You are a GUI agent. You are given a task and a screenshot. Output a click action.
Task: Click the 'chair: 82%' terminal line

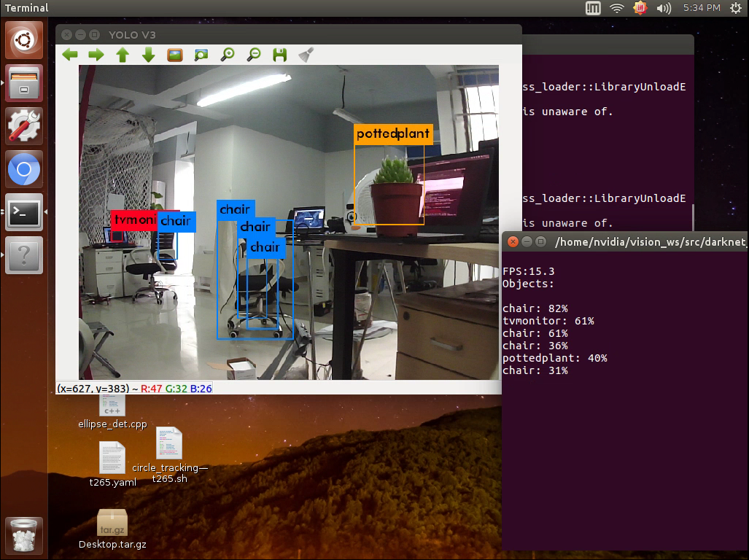(x=535, y=308)
